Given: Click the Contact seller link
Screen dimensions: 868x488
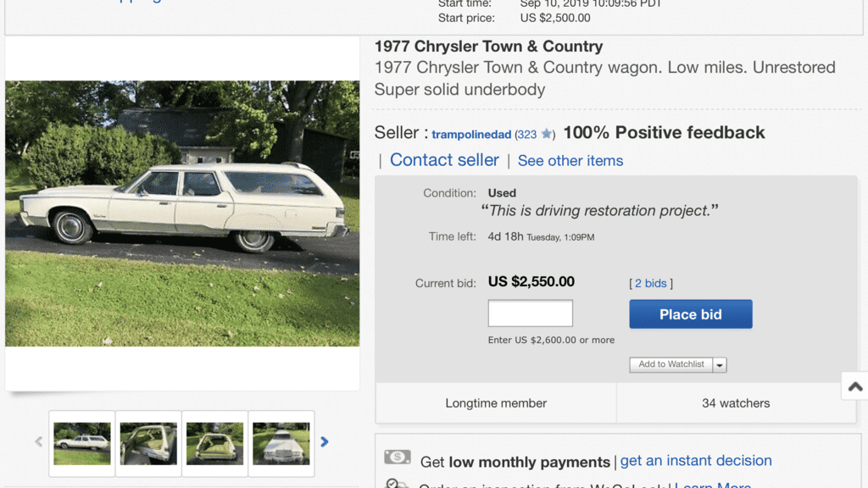Looking at the screenshot, I should point(444,160).
